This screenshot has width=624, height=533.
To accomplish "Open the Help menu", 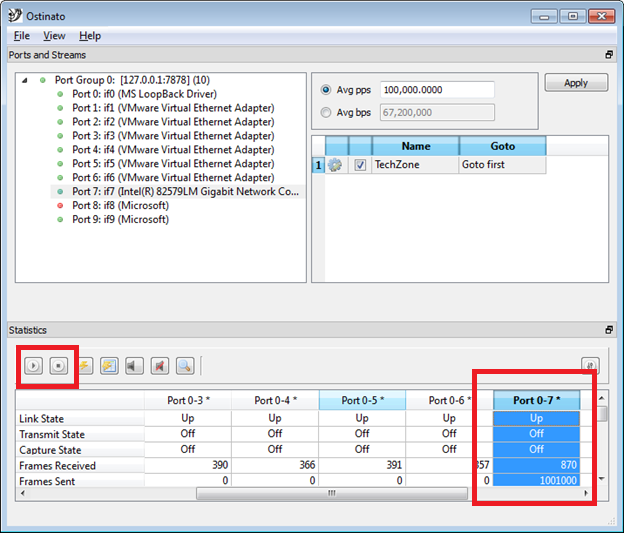I will (x=90, y=36).
